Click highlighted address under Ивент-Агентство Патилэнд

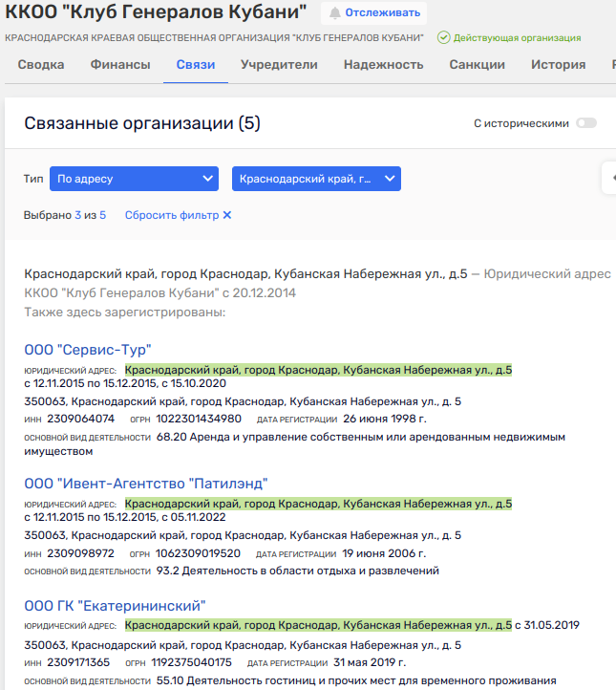(x=318, y=504)
